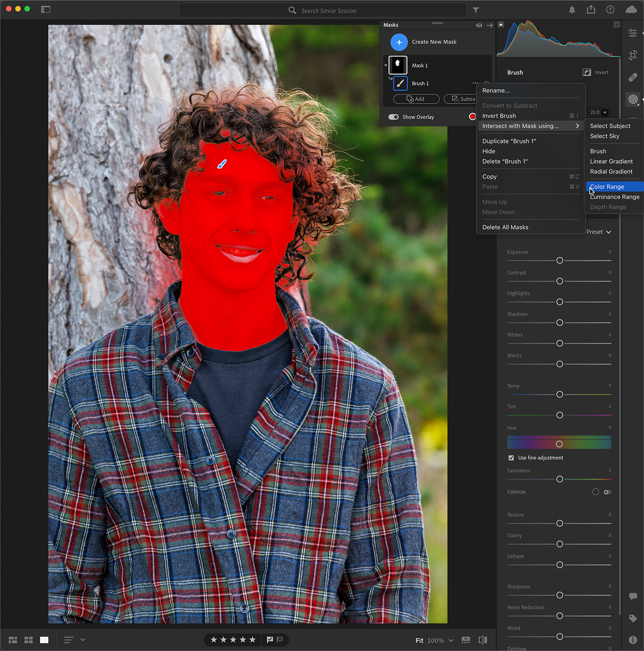Enable the Colorize switch
644x651 pixels.
coord(607,492)
